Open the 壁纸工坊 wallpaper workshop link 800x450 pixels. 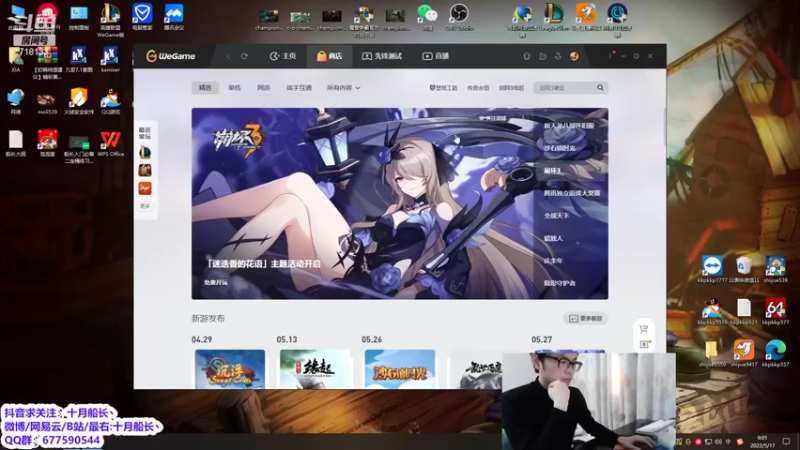tap(443, 88)
